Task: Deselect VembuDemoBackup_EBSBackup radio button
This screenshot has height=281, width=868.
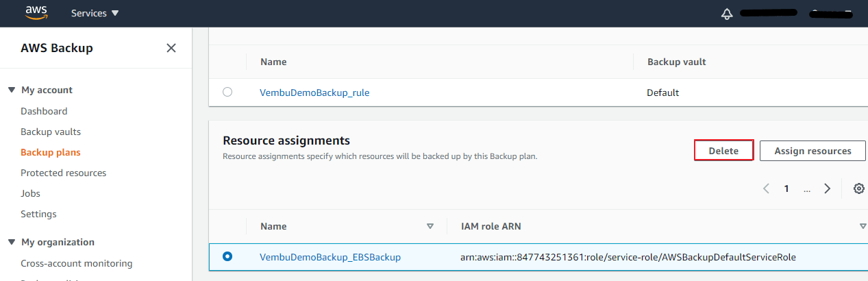Action: pos(227,256)
